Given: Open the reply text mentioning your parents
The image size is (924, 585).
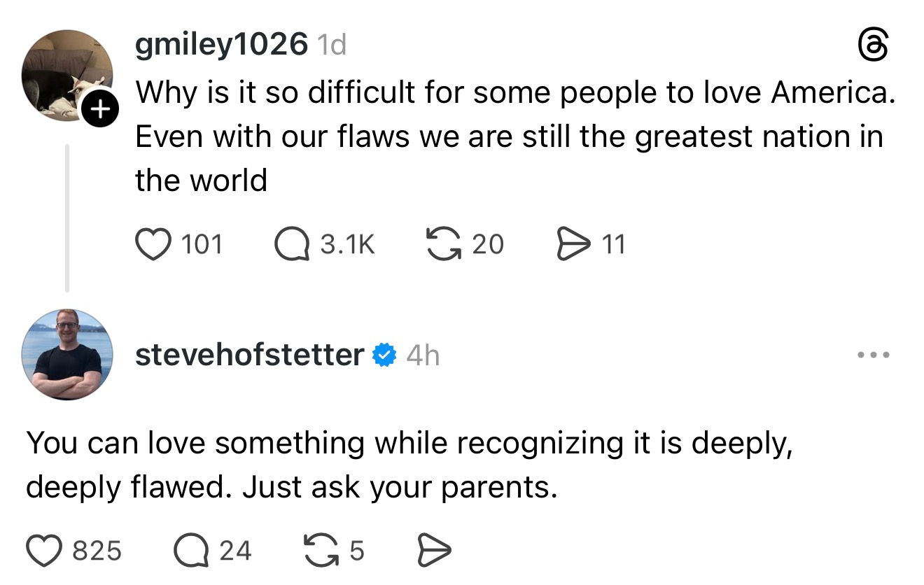Looking at the screenshot, I should pos(409,465).
